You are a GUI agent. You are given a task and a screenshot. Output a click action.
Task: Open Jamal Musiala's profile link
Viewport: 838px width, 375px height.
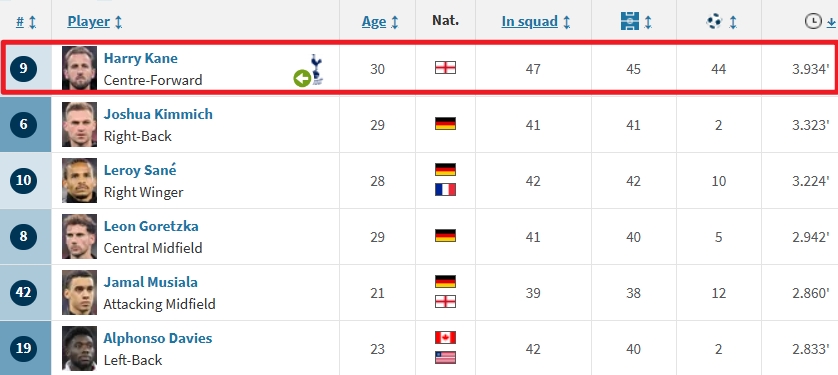click(x=151, y=282)
